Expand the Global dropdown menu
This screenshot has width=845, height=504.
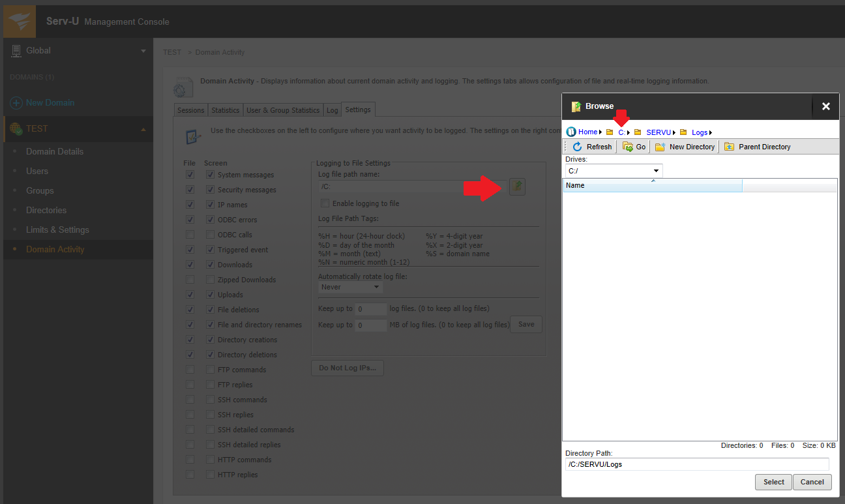click(143, 51)
